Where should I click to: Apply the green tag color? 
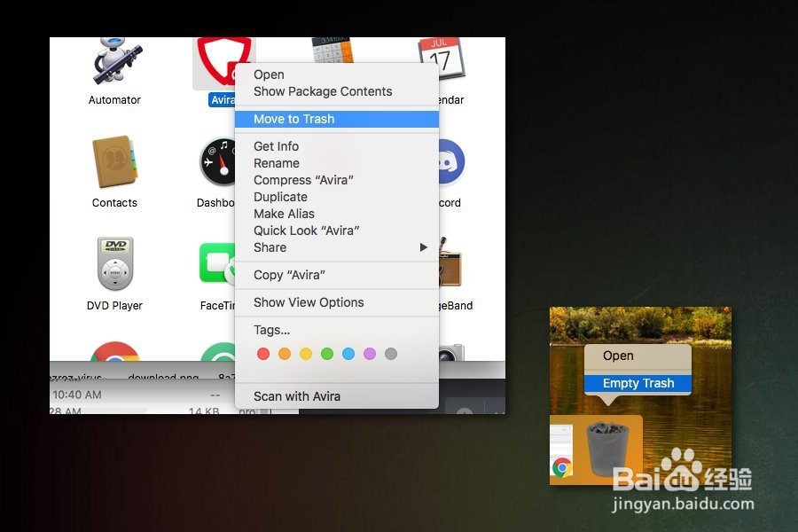point(327,354)
